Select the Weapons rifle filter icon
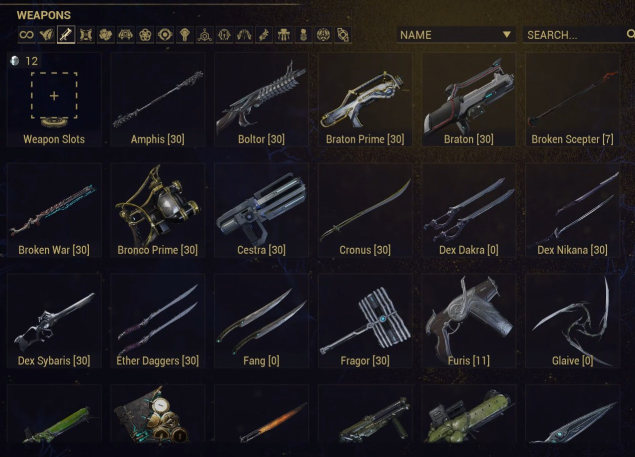This screenshot has height=457, width=635. coord(66,35)
